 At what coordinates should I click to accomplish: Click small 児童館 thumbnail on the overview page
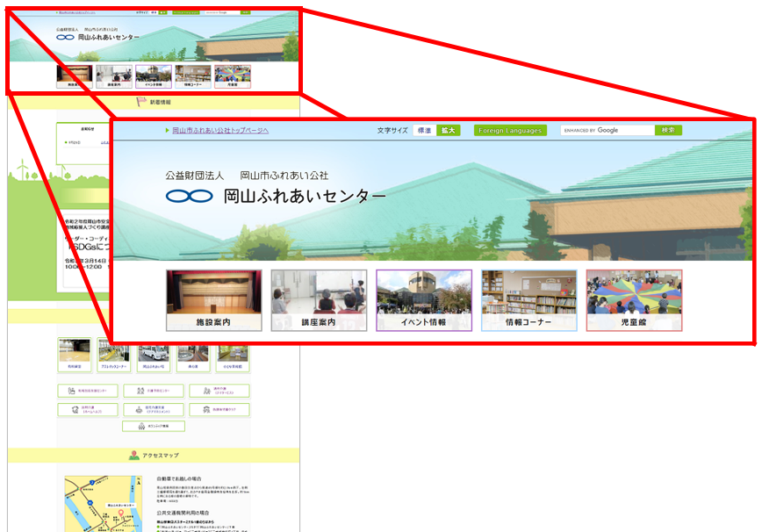coord(233,76)
